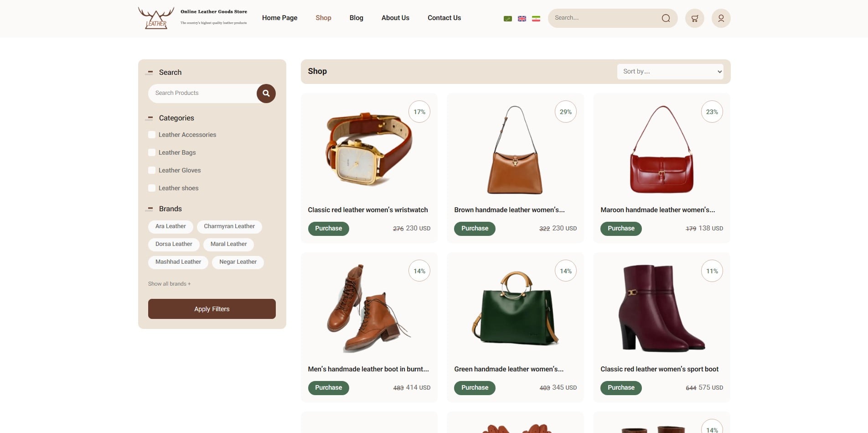
Task: Click the Leather store logo
Action: (x=156, y=18)
